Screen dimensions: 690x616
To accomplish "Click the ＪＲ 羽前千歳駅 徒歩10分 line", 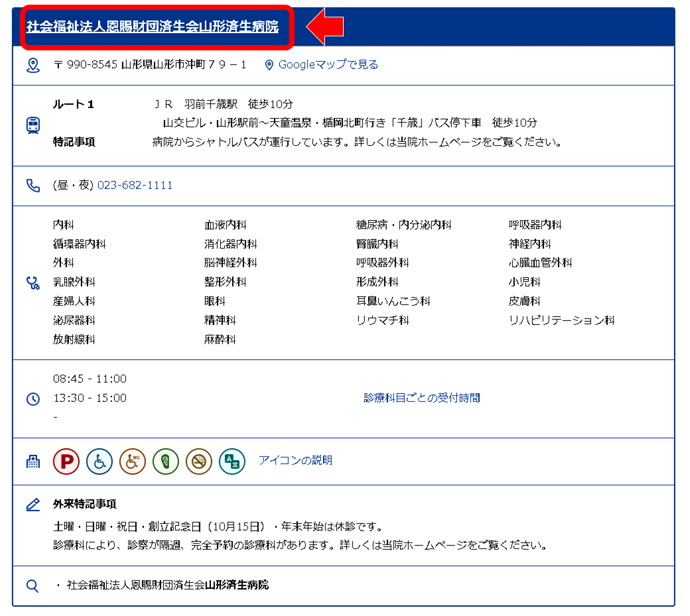I will tap(223, 104).
